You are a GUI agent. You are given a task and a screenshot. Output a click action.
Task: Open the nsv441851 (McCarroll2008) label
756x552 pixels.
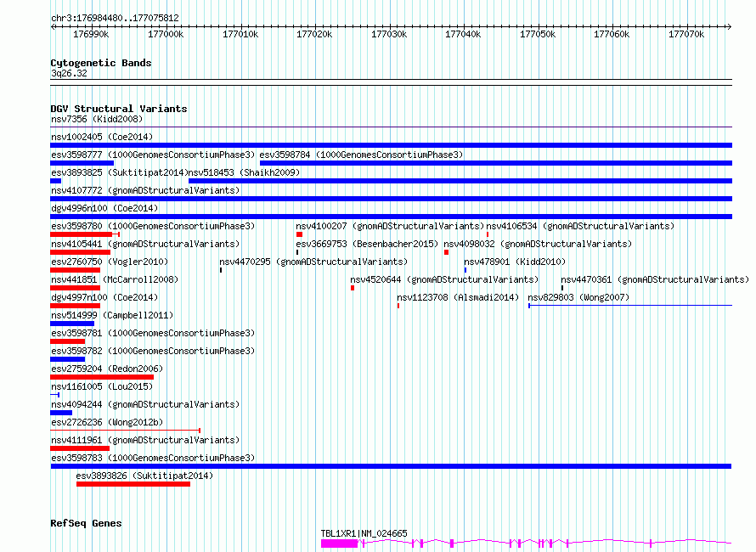(x=115, y=279)
